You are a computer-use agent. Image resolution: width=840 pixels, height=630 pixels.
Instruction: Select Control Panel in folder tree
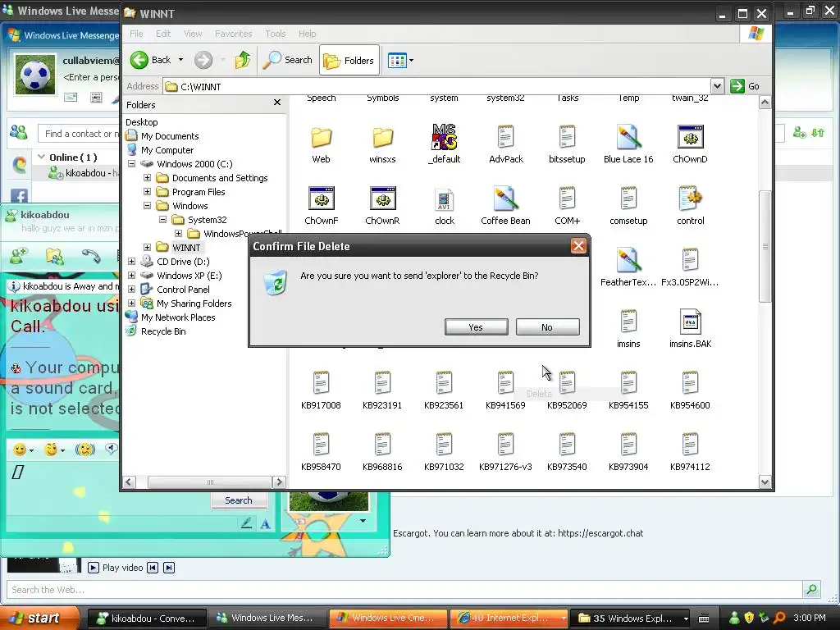[x=183, y=290]
